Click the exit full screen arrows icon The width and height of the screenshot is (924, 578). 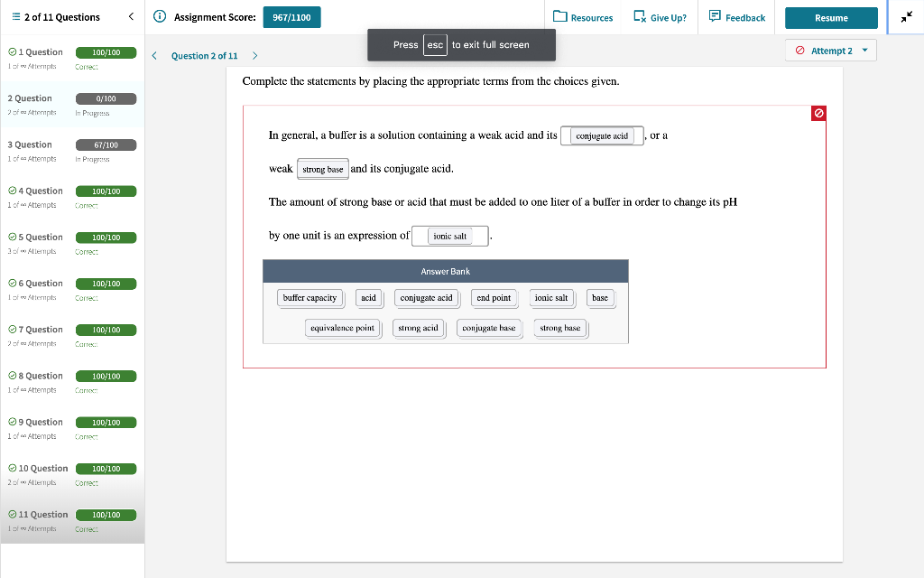pos(909,15)
